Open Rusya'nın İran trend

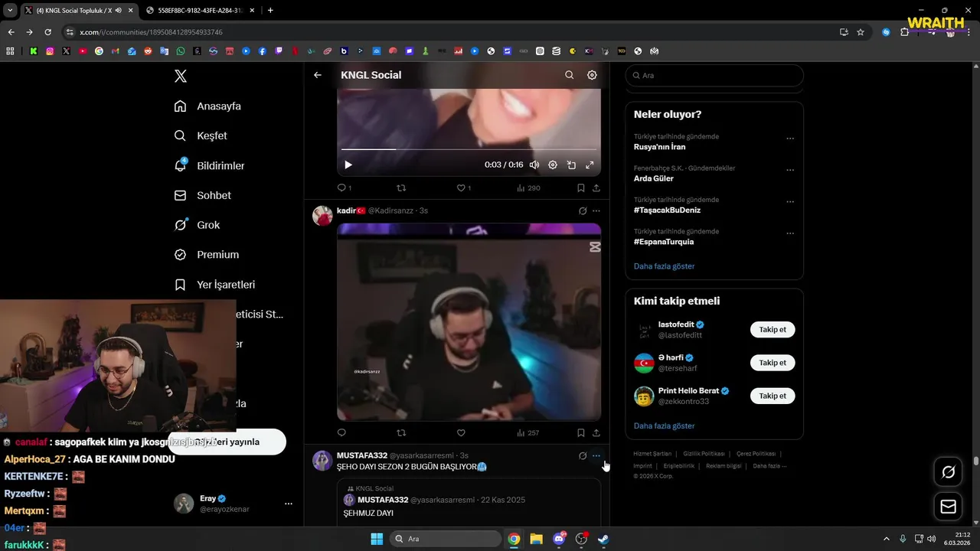point(659,147)
